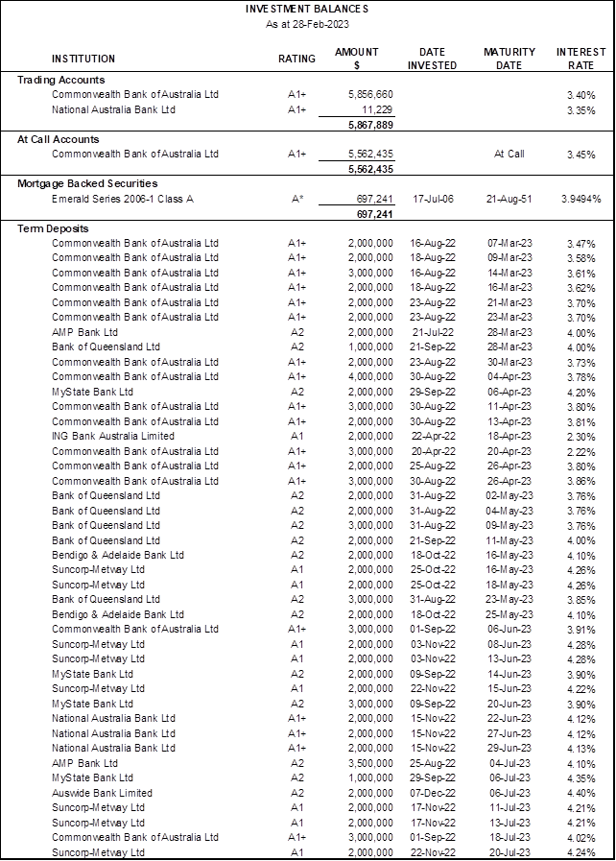Click ING Bank Australia Limited
Image resolution: width=616 pixels, height=861 pixels.
click(113, 437)
